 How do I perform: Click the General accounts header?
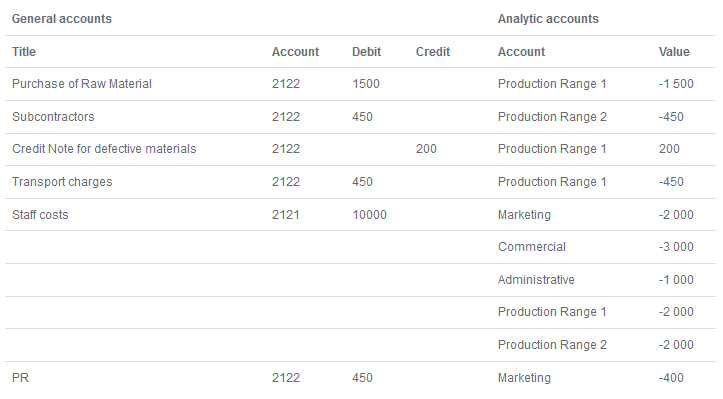tap(62, 19)
